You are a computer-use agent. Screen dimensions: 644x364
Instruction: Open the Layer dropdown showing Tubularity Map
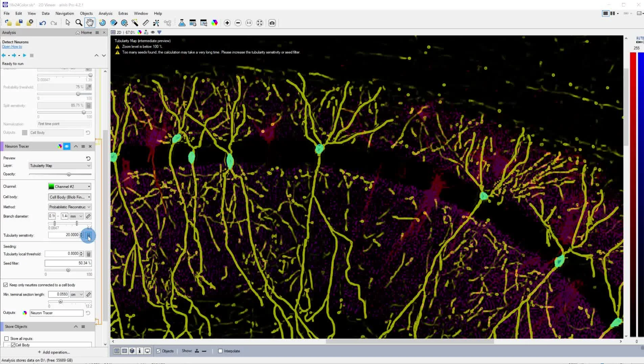60,166
